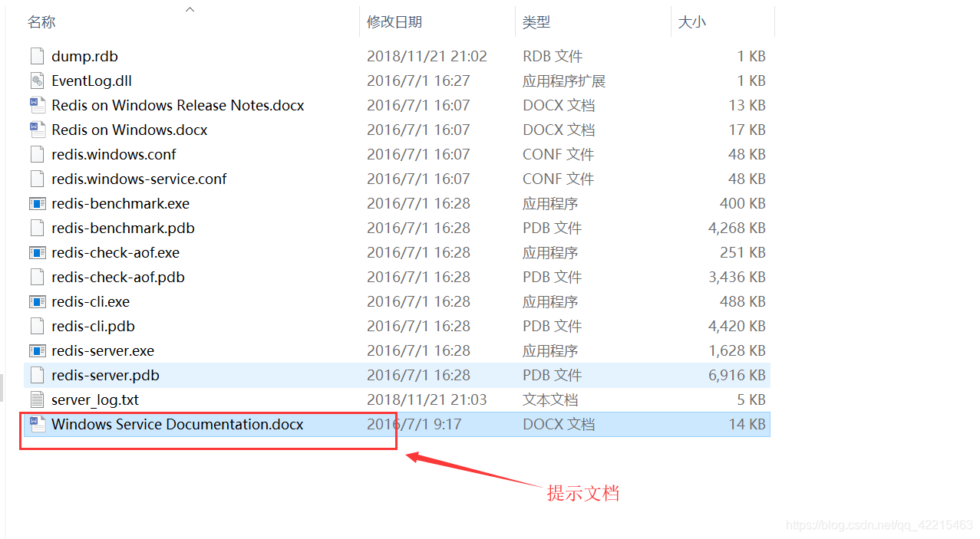
Task: Click the 14 KB size cell
Action: 747,424
